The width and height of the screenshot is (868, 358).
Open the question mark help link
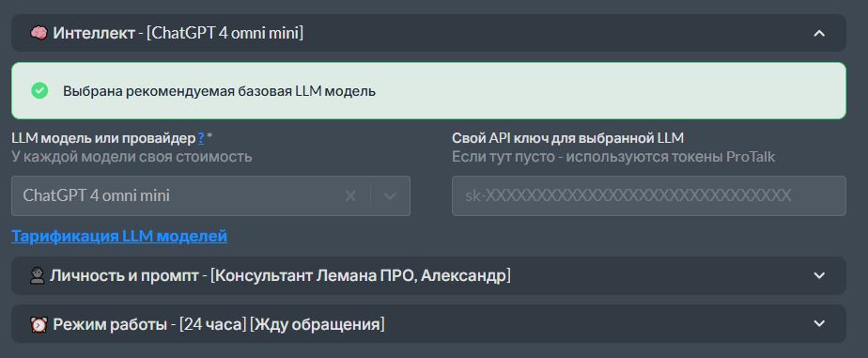[x=201, y=138]
